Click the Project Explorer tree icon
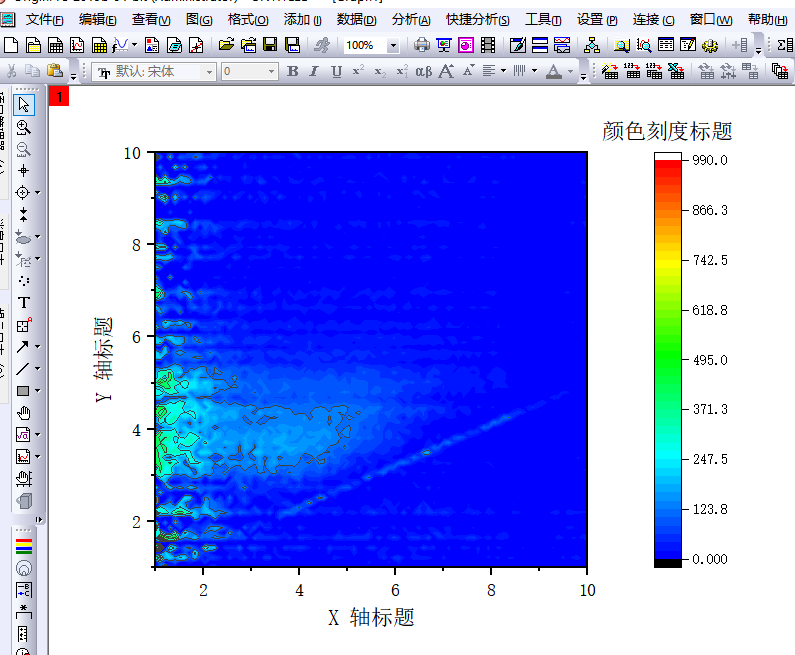The image size is (795, 655). 592,45
